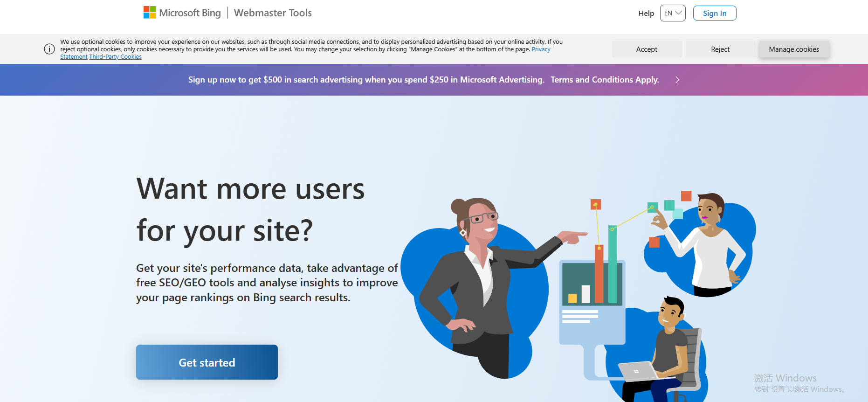Open the EN language dropdown

673,13
